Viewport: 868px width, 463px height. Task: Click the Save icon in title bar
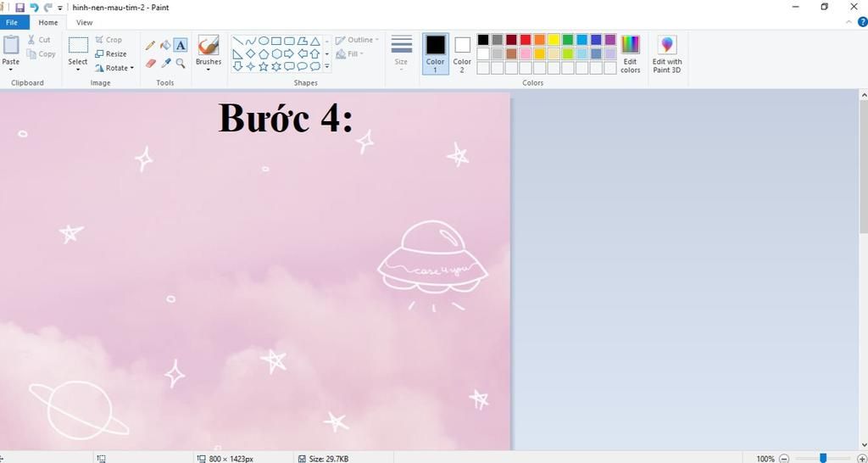click(20, 8)
